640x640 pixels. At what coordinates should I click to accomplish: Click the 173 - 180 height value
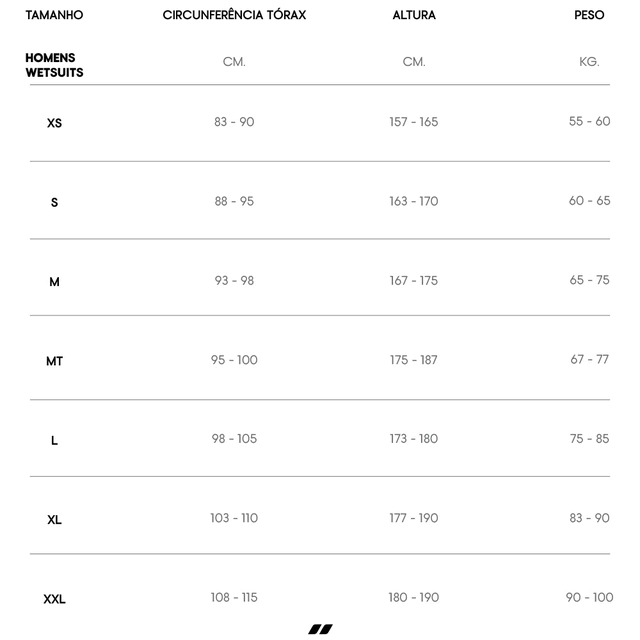[x=414, y=439]
